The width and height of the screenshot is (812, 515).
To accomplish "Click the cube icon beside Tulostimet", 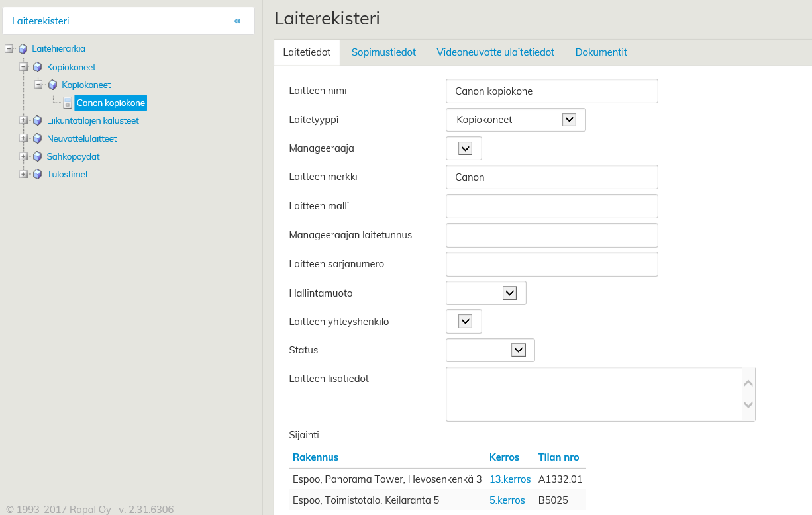I will (x=38, y=175).
